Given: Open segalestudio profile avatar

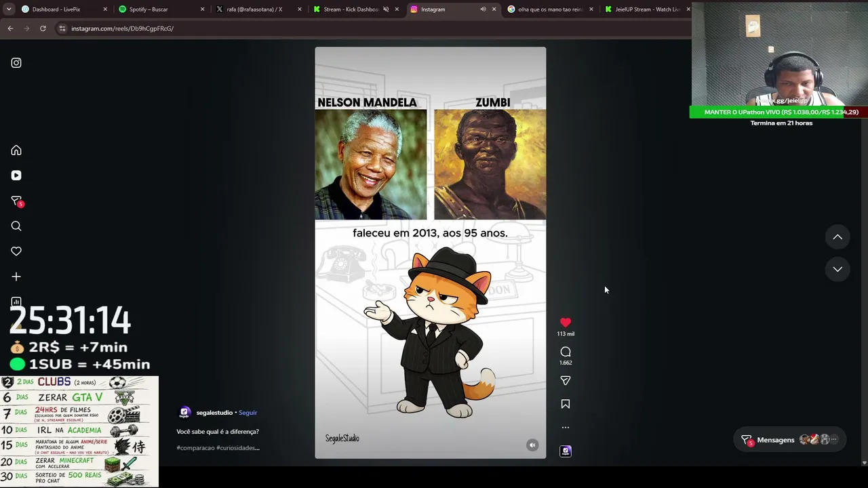Looking at the screenshot, I should (x=184, y=413).
